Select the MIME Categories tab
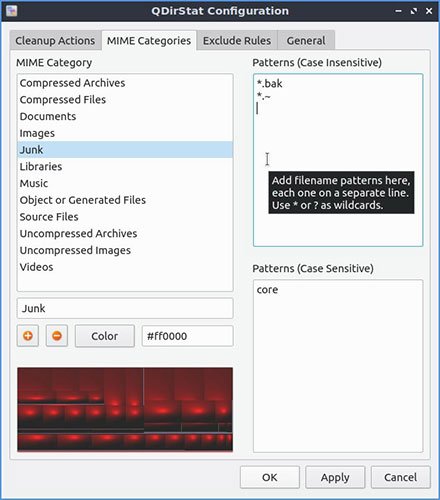 pyautogui.click(x=149, y=41)
